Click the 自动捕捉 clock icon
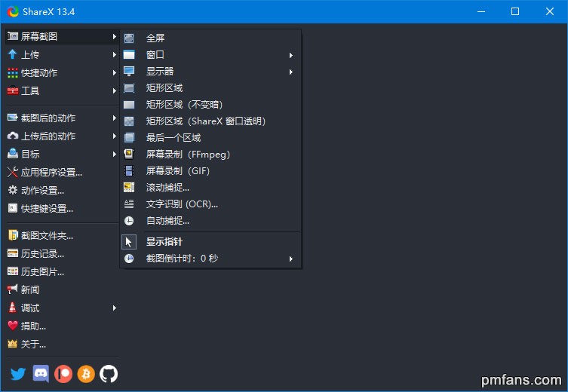 point(129,221)
